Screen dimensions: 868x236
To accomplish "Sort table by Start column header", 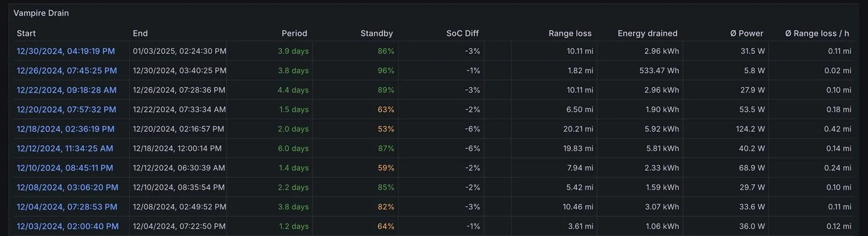I will (x=26, y=33).
